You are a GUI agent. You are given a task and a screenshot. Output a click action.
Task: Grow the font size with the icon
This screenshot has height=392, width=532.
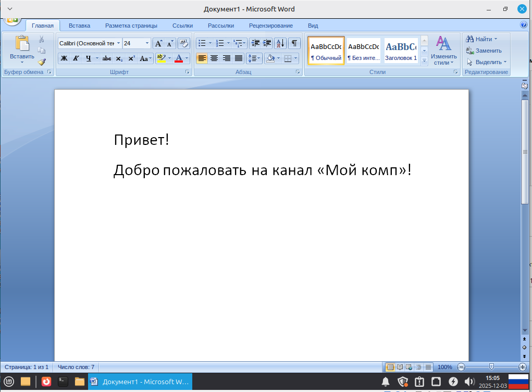click(x=158, y=44)
